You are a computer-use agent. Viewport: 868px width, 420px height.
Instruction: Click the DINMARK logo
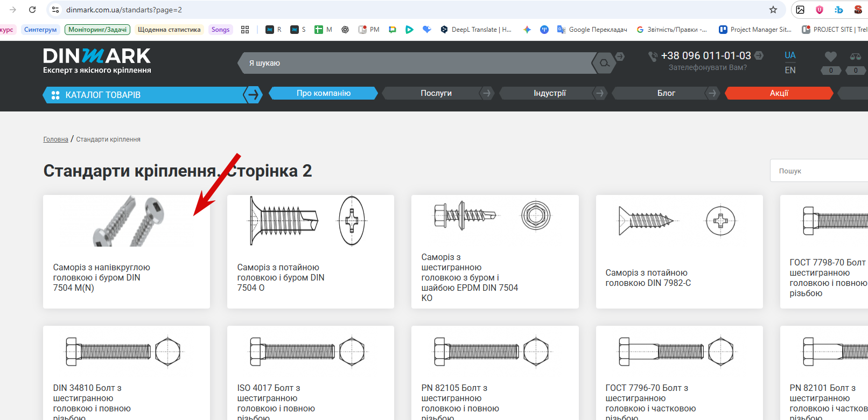click(97, 60)
